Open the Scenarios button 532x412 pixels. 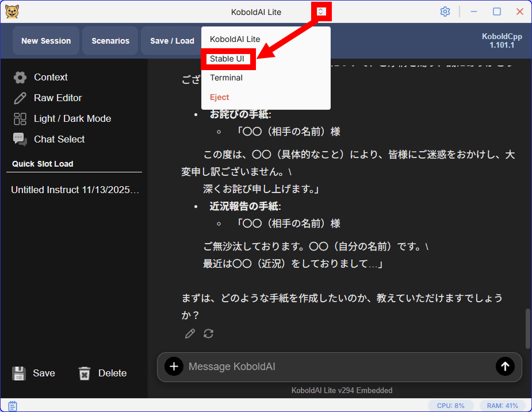point(110,41)
